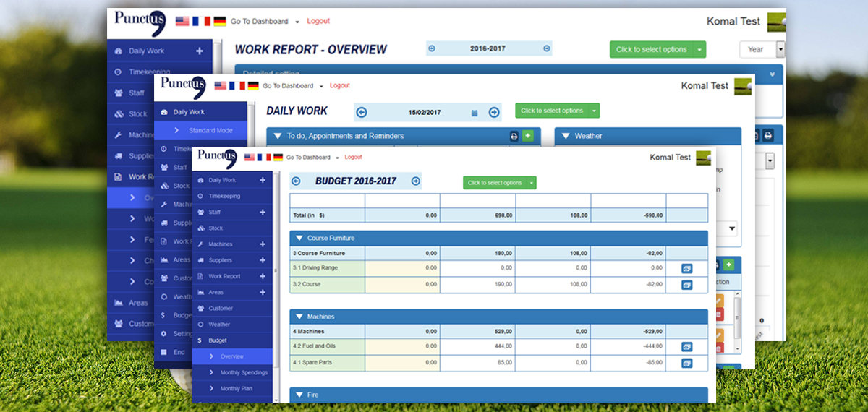Click the previous-year arrow beside Budget 2016-2017
Image resolution: width=868 pixels, height=412 pixels.
click(x=296, y=181)
